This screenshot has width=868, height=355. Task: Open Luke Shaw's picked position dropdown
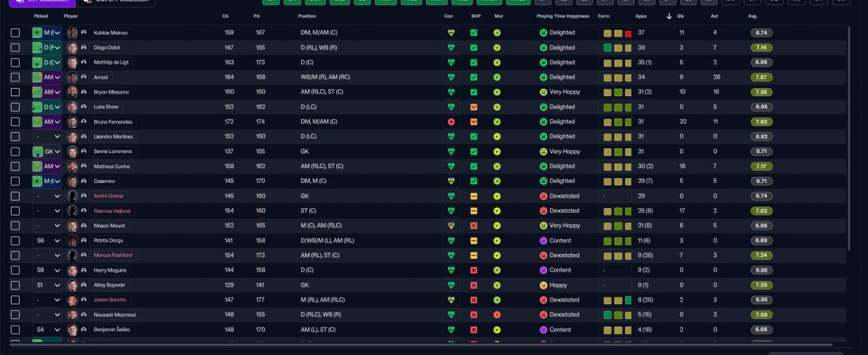point(47,107)
